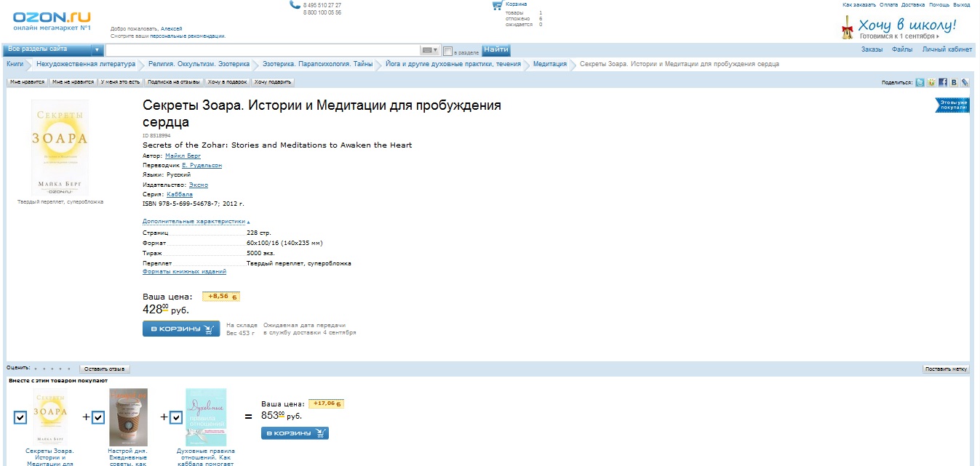Open author link Майкл Берг
Screen dimensions: 980x466
pos(183,156)
